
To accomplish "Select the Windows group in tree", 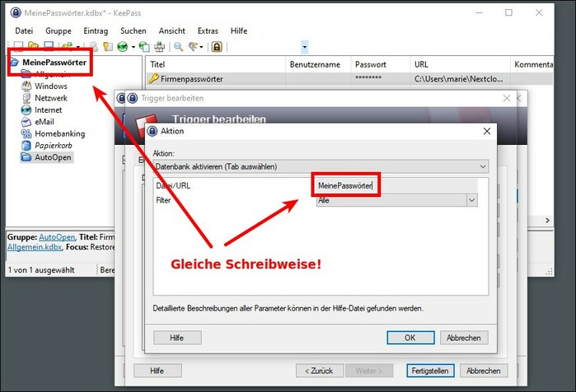I will click(50, 86).
